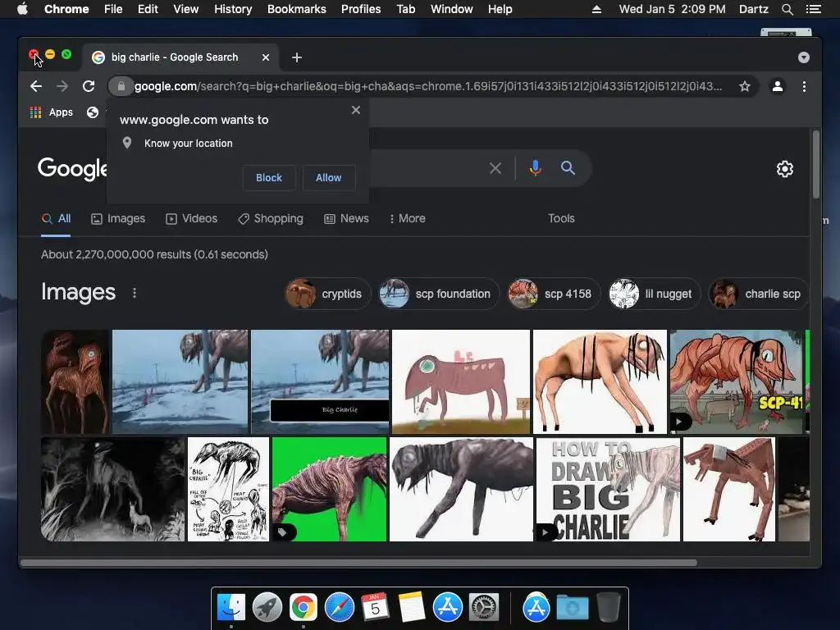This screenshot has height=630, width=840.
Task: Open the Apple menu
Action: (22, 9)
